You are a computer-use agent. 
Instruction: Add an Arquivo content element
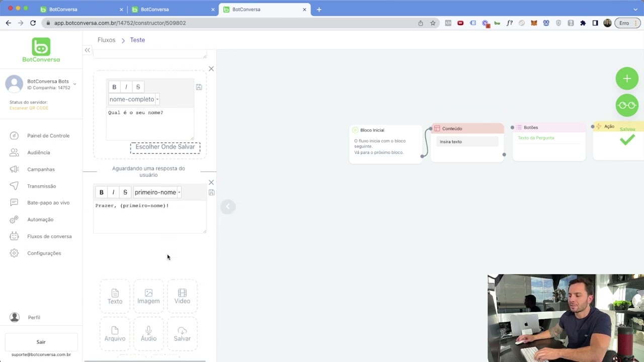tap(115, 334)
